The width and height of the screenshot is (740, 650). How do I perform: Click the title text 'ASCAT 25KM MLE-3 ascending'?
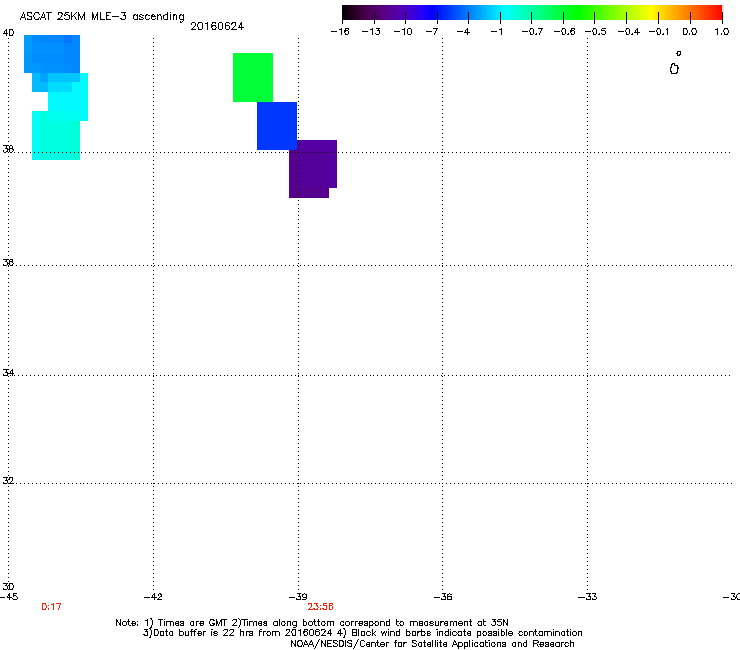click(102, 17)
